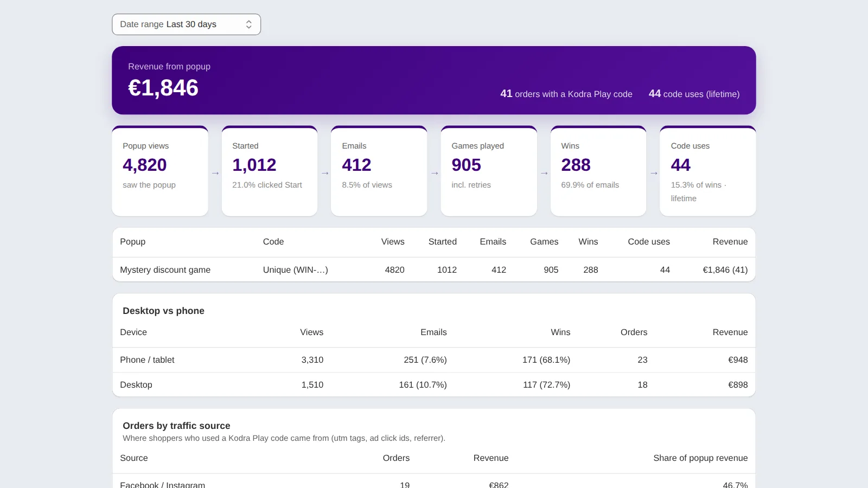This screenshot has height=488, width=868.
Task: Click 'incl. retries' caption
Action: coord(471,185)
